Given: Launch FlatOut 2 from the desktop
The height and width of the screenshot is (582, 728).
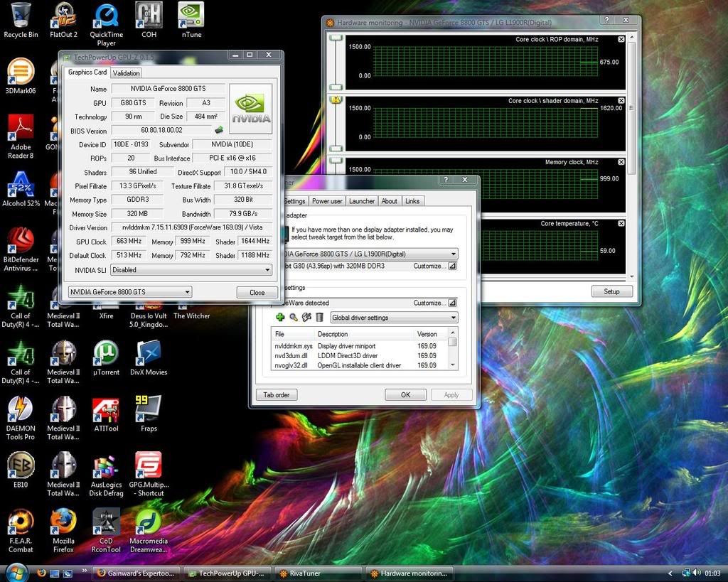Looking at the screenshot, I should tap(63, 21).
